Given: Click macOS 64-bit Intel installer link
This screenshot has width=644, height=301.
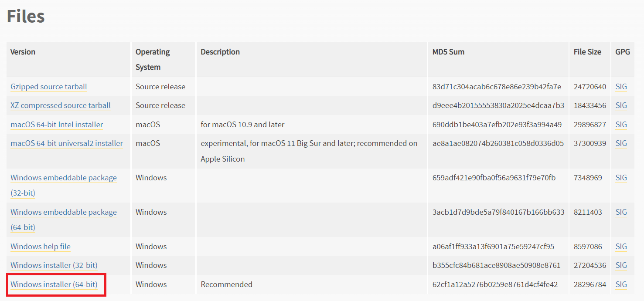Looking at the screenshot, I should 57,125.
